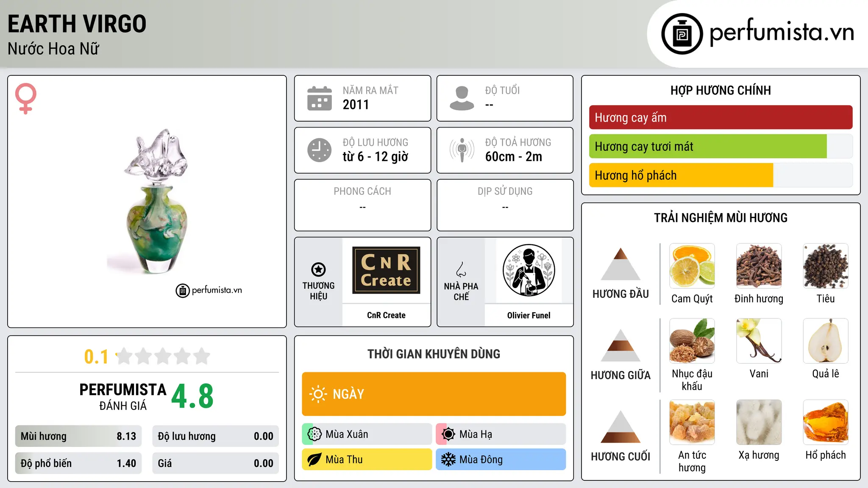The image size is (868, 488).
Task: Click the An tức hương benzoin image
Action: (x=692, y=422)
